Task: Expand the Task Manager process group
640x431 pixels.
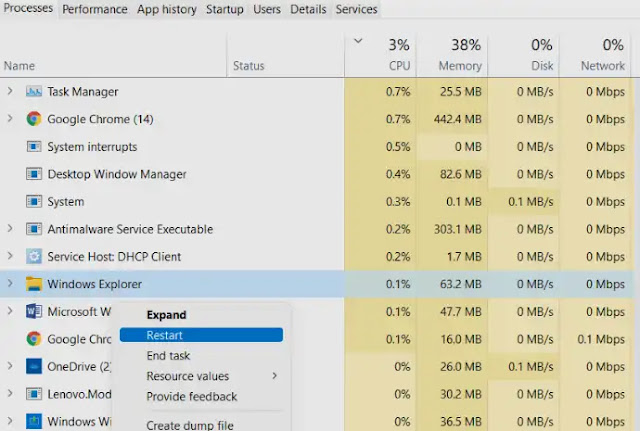Action: (x=10, y=91)
